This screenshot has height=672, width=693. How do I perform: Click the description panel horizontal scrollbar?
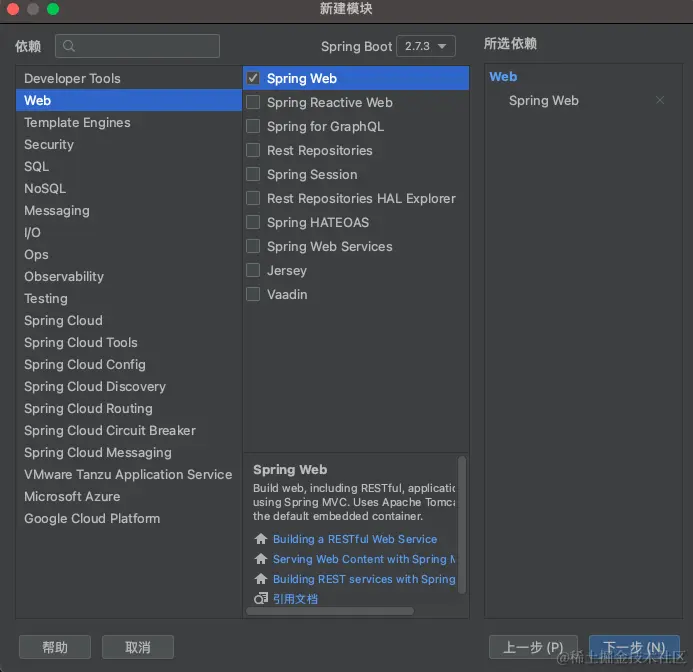point(330,611)
